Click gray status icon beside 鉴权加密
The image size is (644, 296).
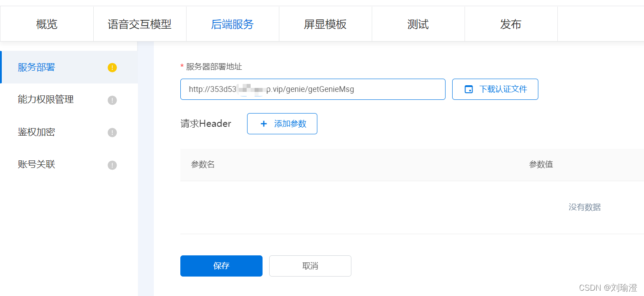112,133
